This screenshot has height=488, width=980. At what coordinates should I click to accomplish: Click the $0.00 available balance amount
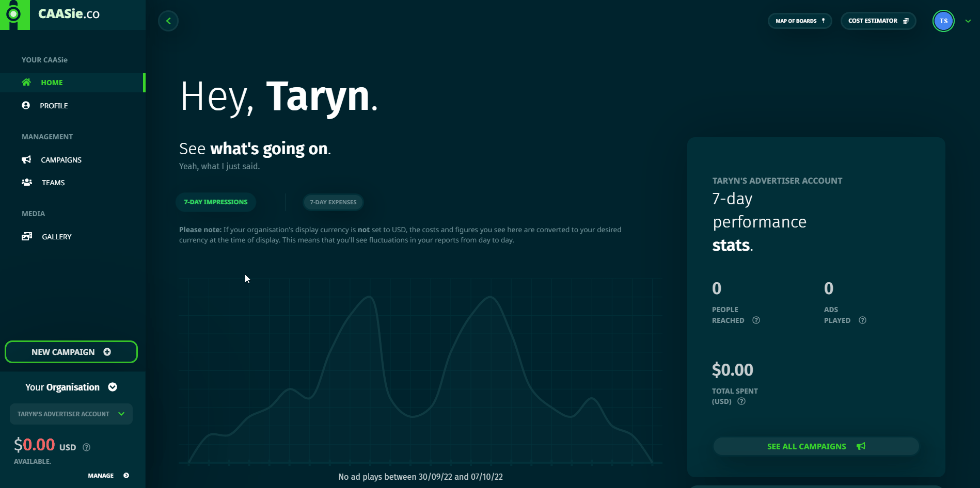[35, 445]
